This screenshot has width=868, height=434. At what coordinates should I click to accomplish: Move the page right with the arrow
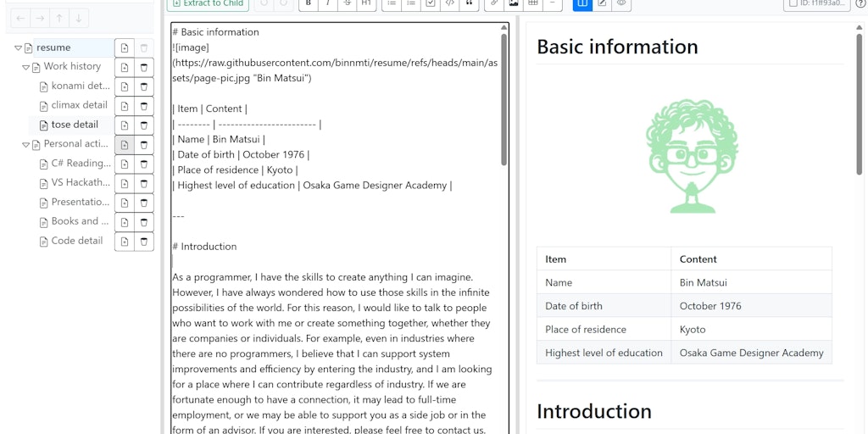click(x=40, y=19)
